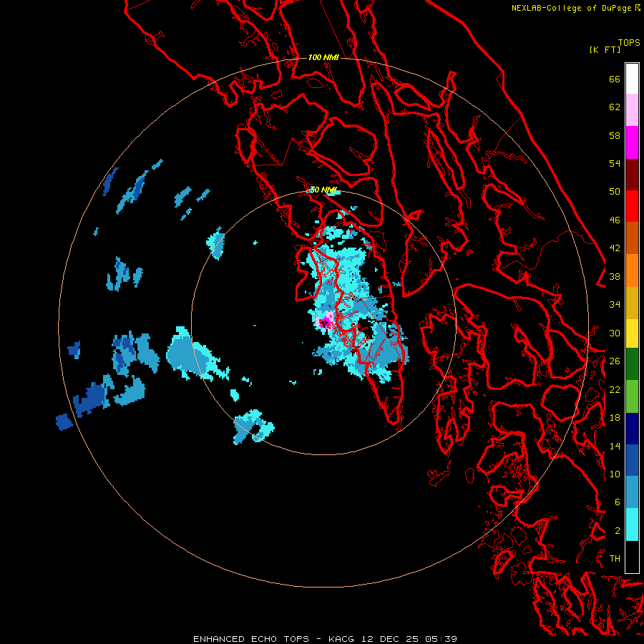
Task: Click the legend value 38
Action: (615, 276)
